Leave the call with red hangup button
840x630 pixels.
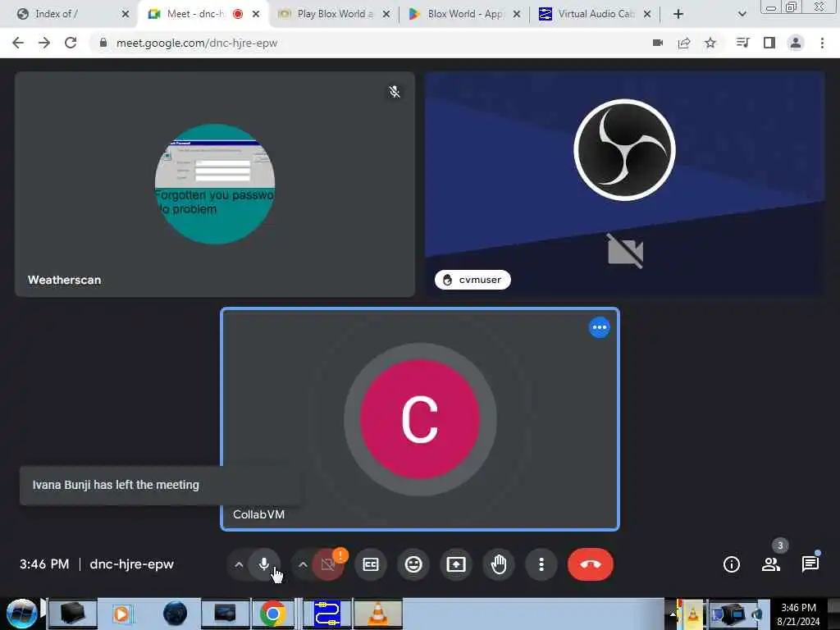tap(591, 564)
